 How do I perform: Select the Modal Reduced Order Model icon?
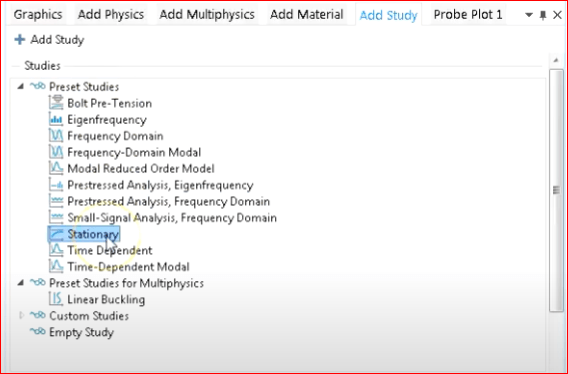(56, 168)
